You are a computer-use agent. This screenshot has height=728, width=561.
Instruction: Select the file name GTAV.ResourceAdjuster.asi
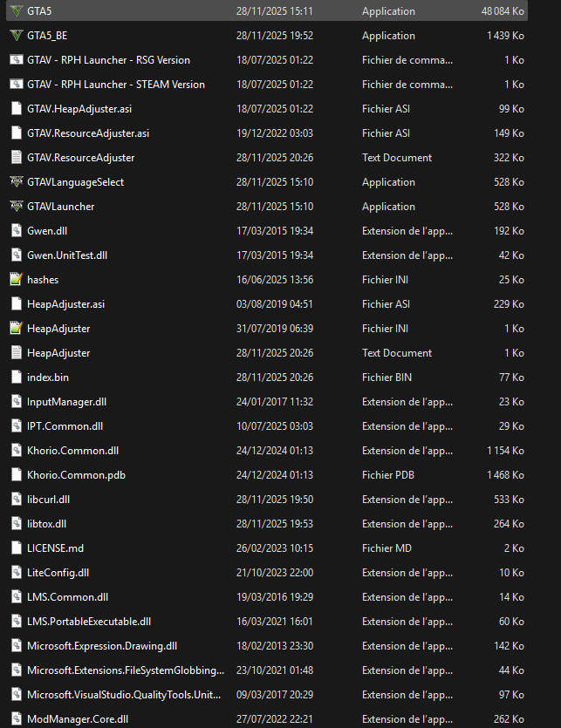[88, 133]
